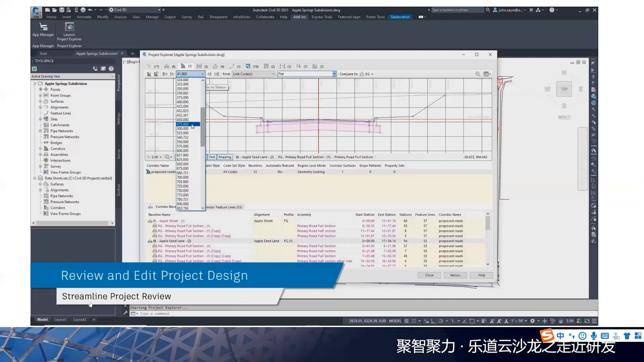Toggle snap mode in the status bar

[414, 321]
